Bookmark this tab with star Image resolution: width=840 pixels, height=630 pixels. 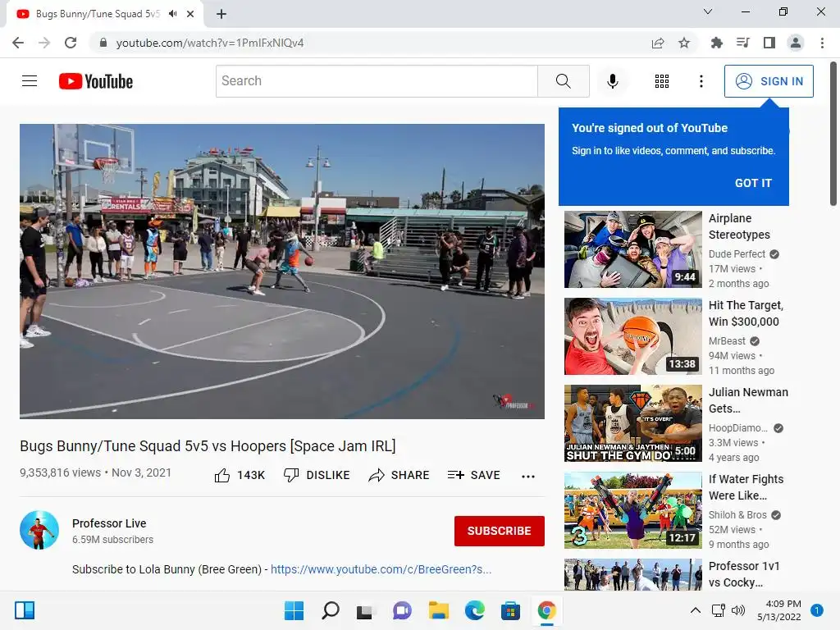[684, 43]
